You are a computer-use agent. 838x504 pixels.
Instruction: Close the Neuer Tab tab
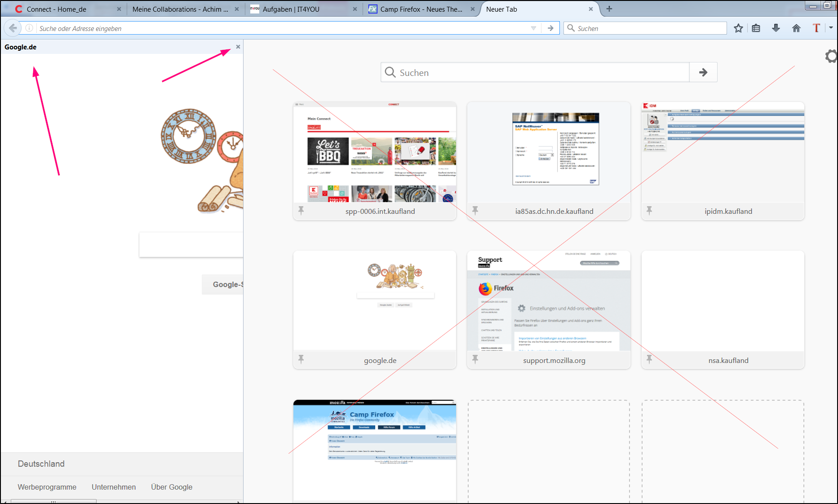tap(591, 9)
